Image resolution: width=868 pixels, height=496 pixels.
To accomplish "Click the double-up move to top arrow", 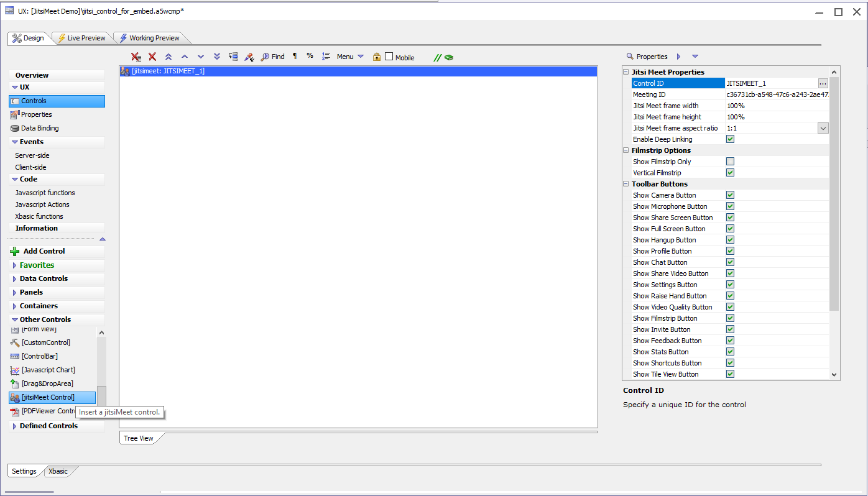I will click(169, 57).
